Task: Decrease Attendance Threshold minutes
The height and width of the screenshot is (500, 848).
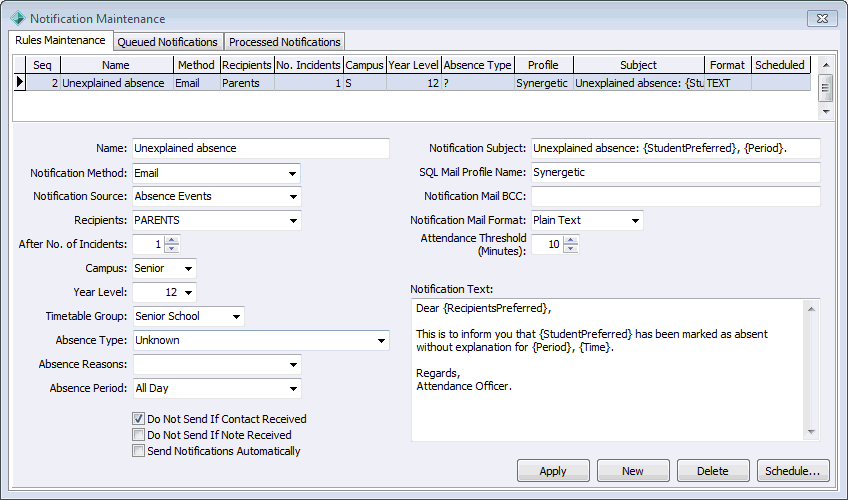Action: pyautogui.click(x=571, y=248)
